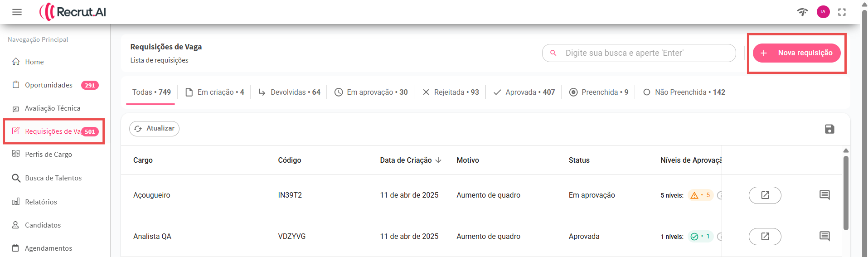Image resolution: width=868 pixels, height=257 pixels.
Task: Select the Em criação tab
Action: point(215,92)
